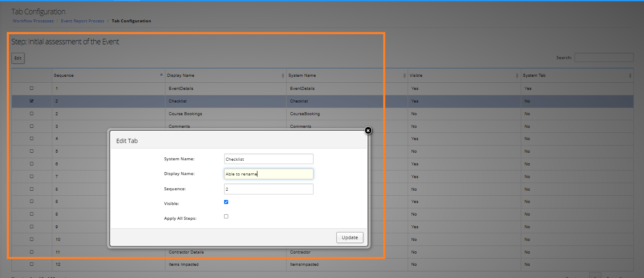
Task: Disable the Visible checkbox in Edit Tab dialog
Action: [226, 202]
